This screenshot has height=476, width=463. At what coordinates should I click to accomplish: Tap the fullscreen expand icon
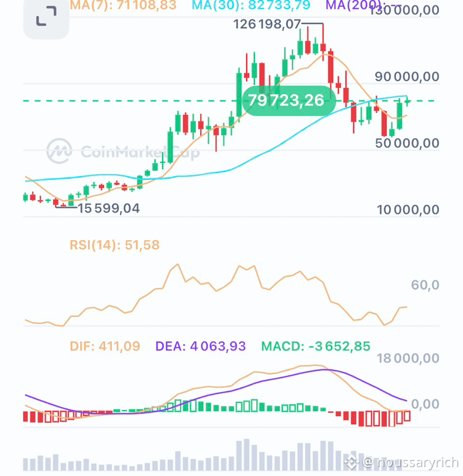[46, 17]
